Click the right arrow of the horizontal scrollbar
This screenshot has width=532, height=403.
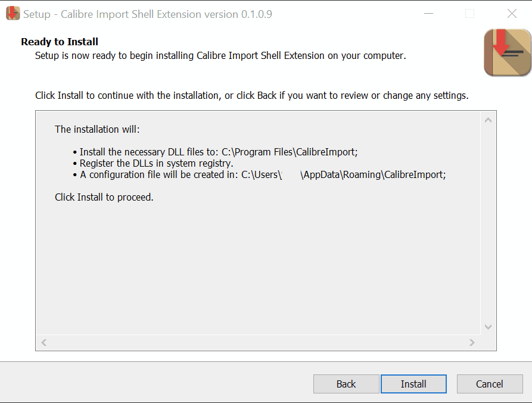tap(472, 343)
